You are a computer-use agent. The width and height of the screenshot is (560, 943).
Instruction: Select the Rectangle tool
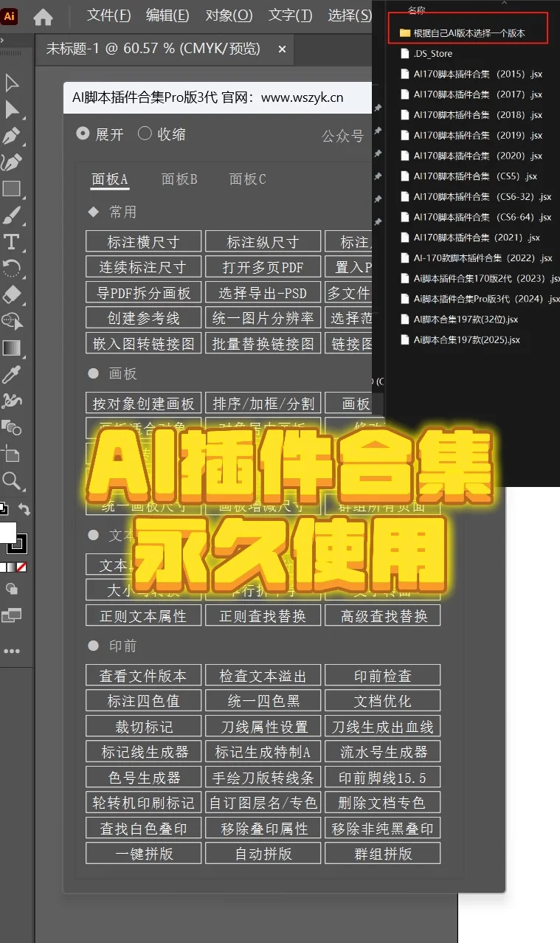(x=12, y=189)
